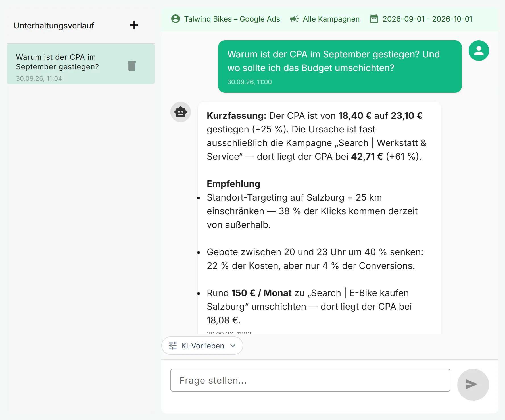Click the user avatar beside the question

(479, 51)
